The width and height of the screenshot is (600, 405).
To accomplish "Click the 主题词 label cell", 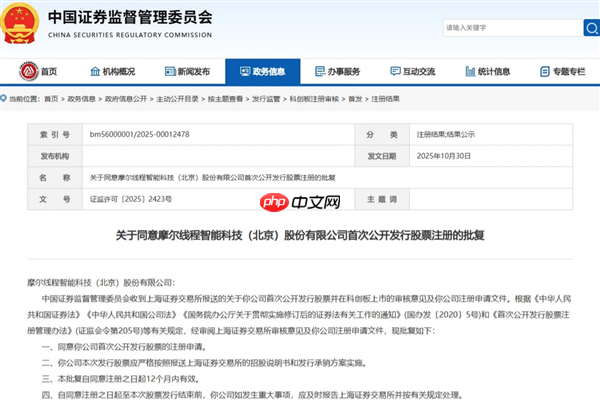I will (x=382, y=199).
